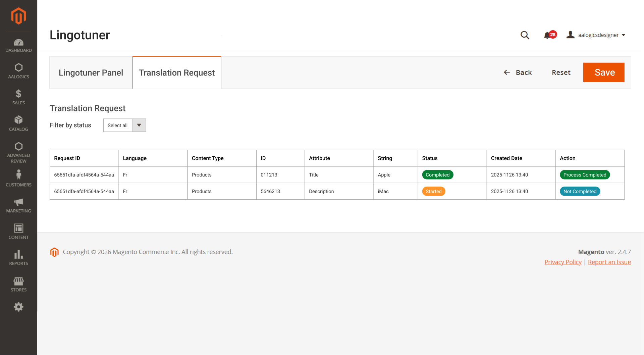Click the search magnifier icon
644x355 pixels.
pos(525,35)
